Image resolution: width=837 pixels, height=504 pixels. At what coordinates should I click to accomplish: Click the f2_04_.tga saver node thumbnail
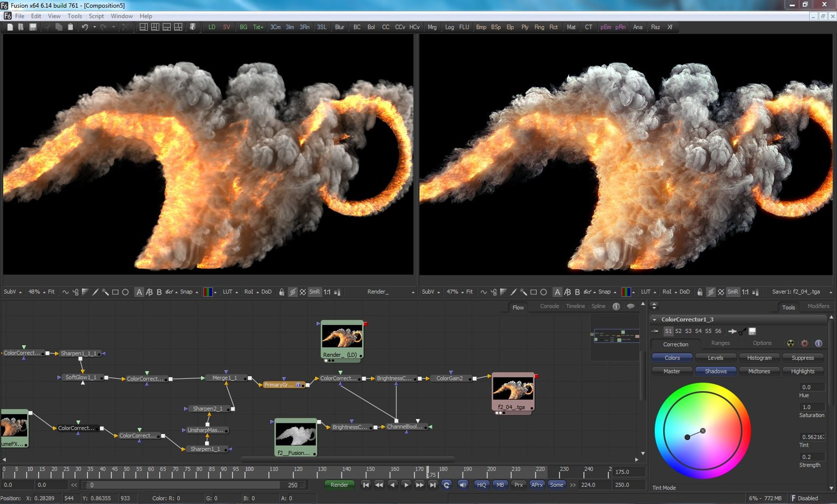click(x=513, y=388)
